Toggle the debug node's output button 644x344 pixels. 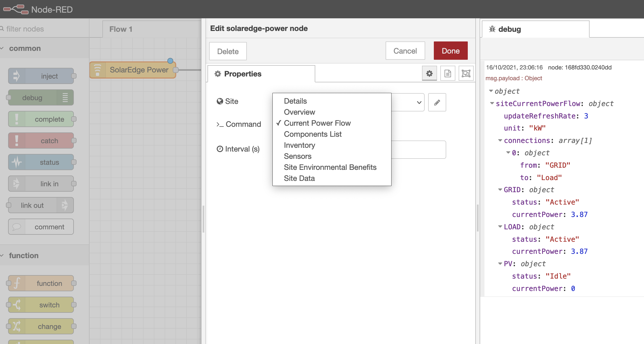click(x=65, y=97)
